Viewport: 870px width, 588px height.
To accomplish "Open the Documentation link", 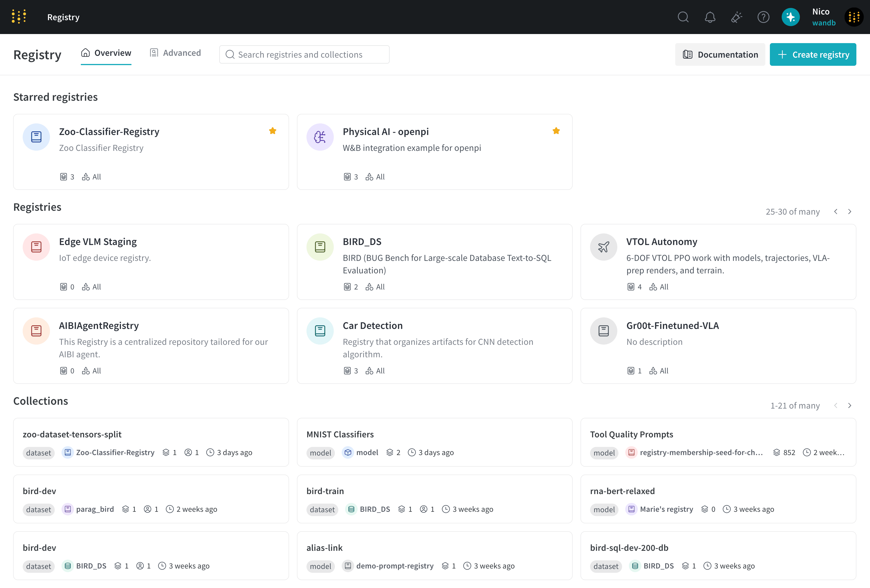I will point(720,55).
